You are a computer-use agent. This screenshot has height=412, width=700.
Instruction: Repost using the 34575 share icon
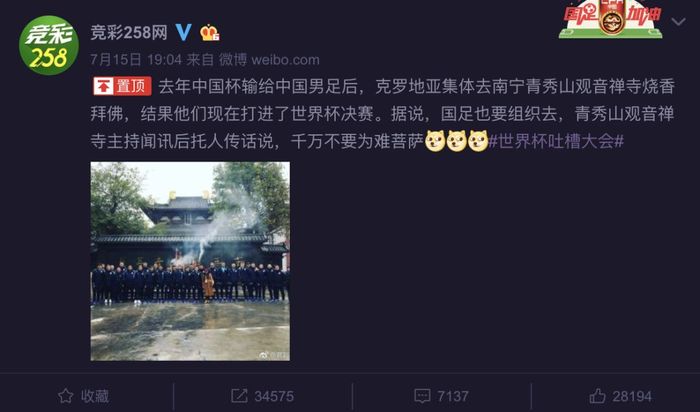coord(239,396)
